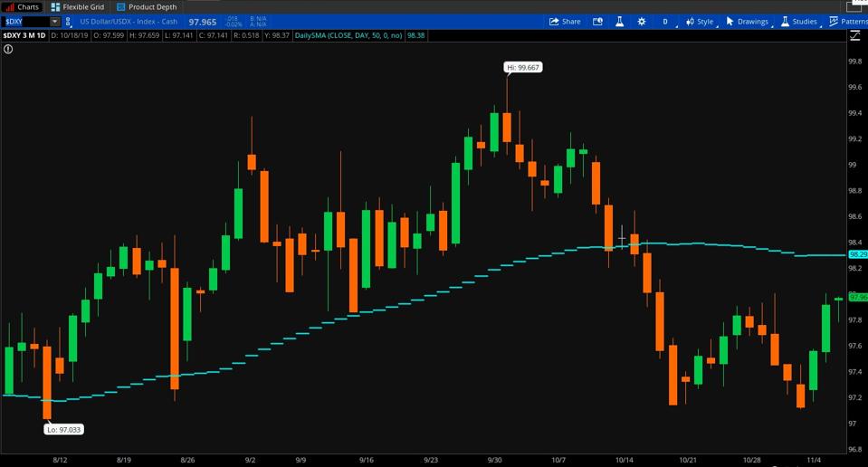This screenshot has height=467, width=868.
Task: Click the 98.38 SMA value readout
Action: (415, 35)
